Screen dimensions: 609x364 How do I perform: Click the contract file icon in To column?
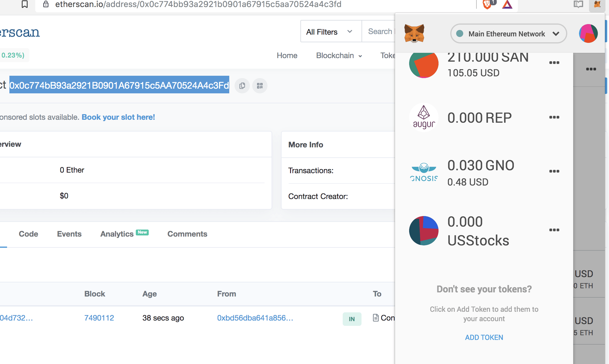(376, 318)
